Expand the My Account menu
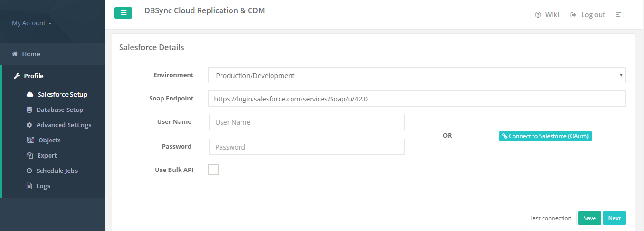The height and width of the screenshot is (231, 644). pos(31,23)
